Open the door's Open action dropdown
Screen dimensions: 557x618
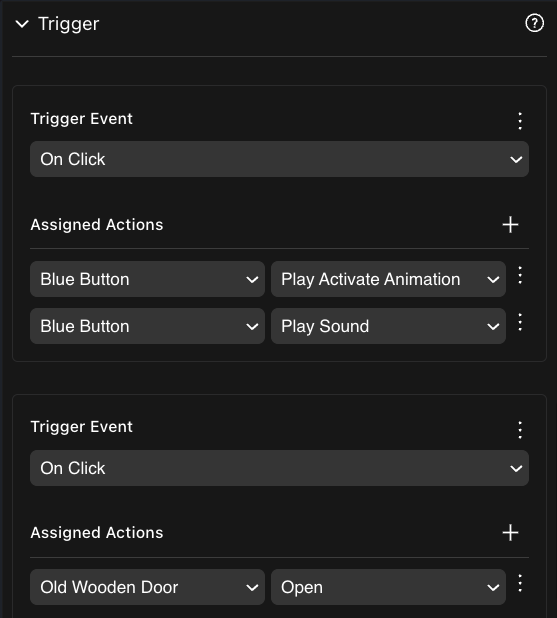coord(388,587)
